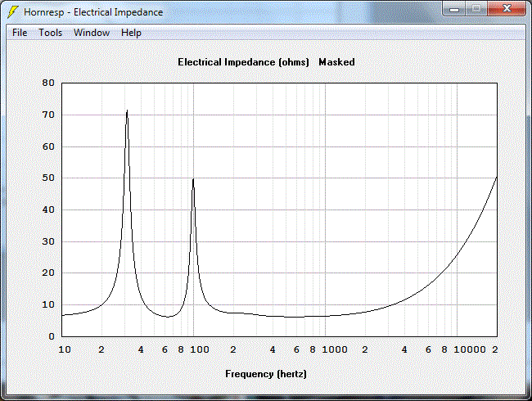Image resolution: width=532 pixels, height=401 pixels.
Task: Click the 'Electrical Impedance (ohms)' chart title
Action: click(243, 62)
